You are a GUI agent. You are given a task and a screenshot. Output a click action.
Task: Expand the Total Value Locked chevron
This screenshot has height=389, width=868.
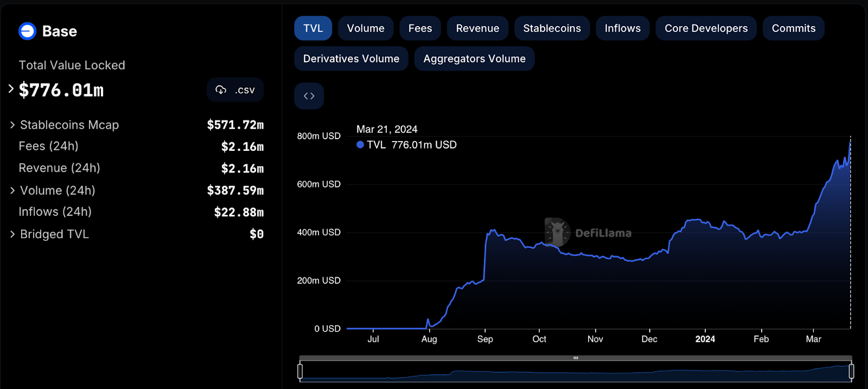11,89
